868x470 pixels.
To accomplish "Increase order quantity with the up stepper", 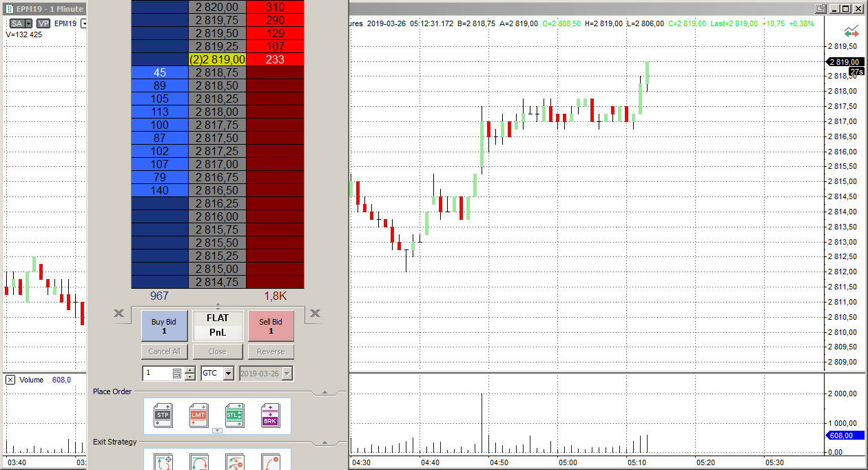I will [x=191, y=370].
